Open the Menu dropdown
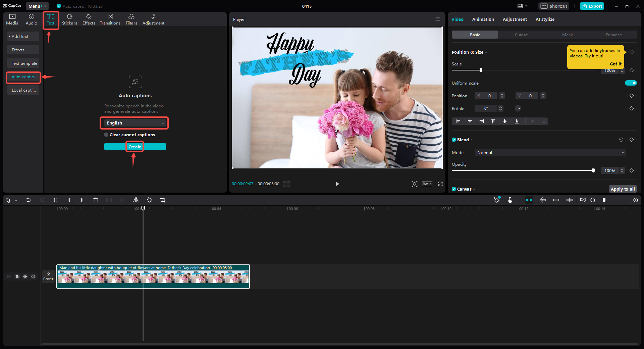The height and width of the screenshot is (349, 644). (x=37, y=6)
